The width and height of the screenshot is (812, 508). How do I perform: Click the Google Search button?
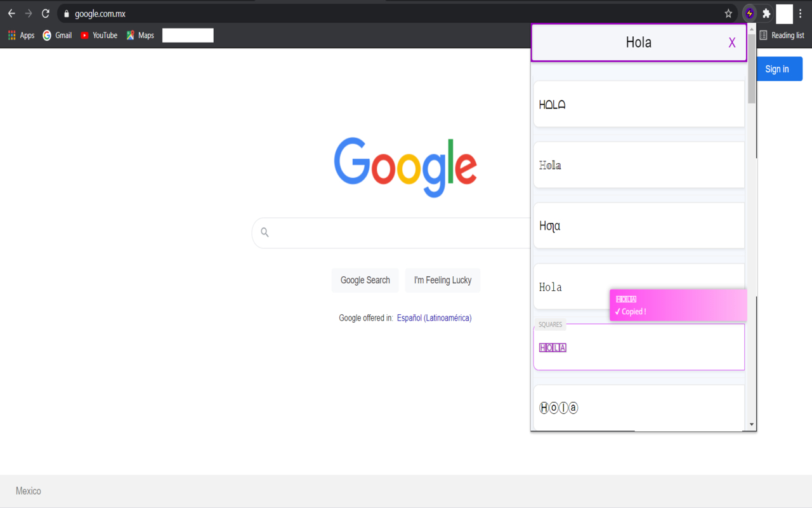click(x=365, y=280)
